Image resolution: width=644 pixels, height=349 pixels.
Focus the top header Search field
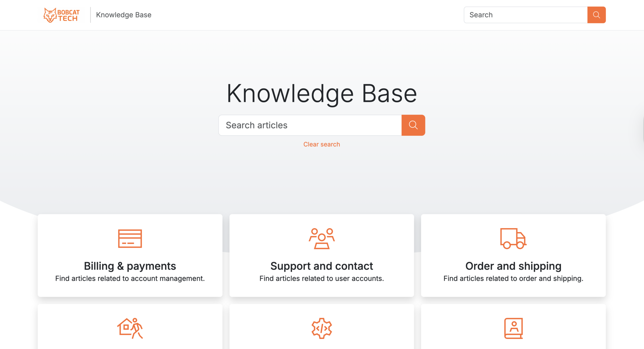point(526,15)
